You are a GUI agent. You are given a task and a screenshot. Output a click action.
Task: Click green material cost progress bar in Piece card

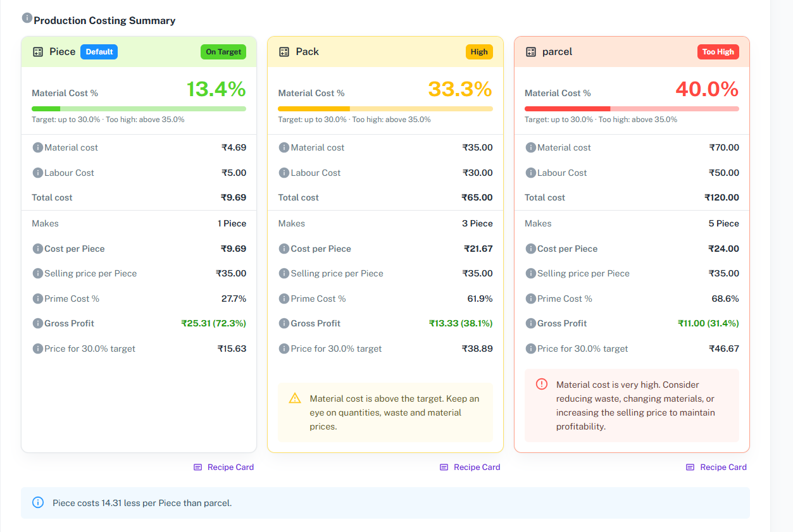coord(139,109)
